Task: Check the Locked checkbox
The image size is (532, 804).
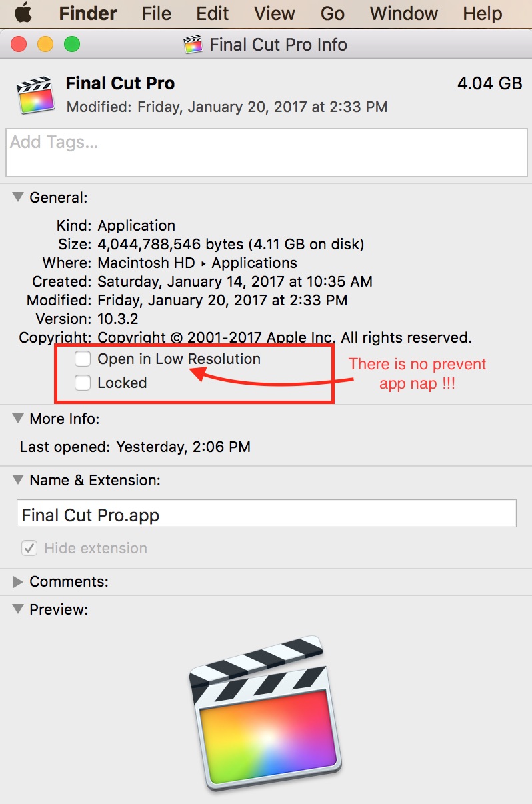Action: (82, 383)
